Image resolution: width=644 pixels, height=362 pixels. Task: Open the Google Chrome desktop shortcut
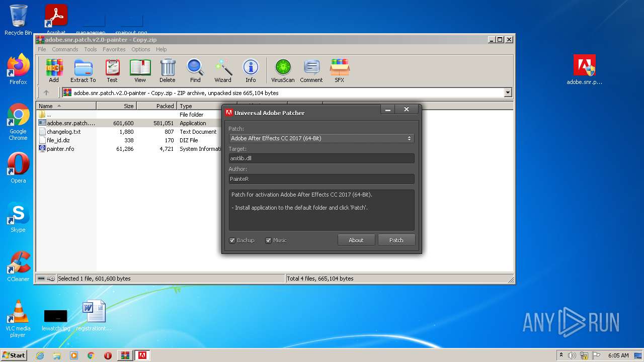(x=18, y=122)
